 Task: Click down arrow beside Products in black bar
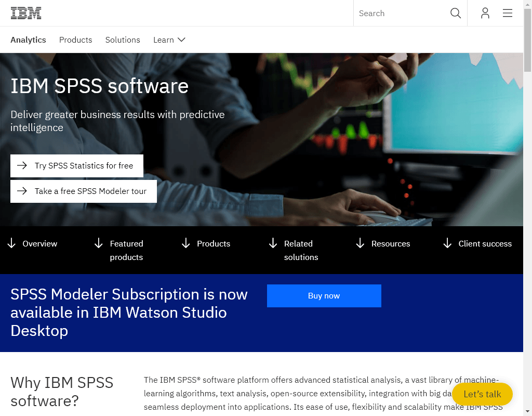pos(185,243)
